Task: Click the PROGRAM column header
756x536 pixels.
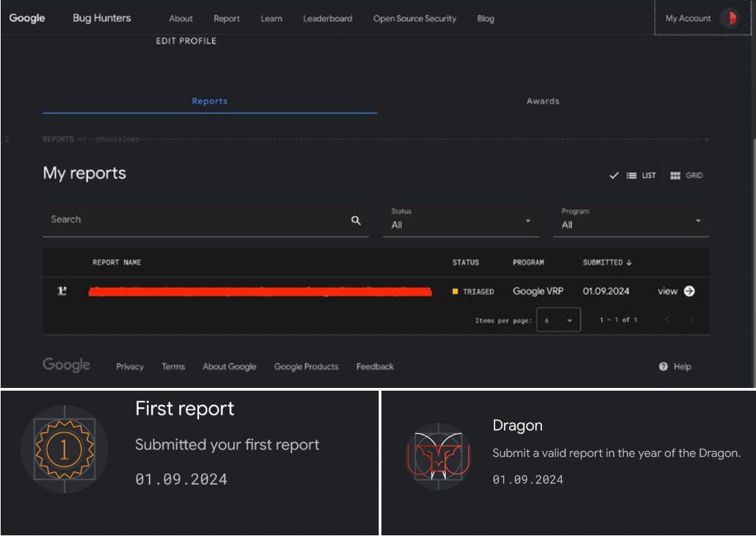Action: pos(528,263)
